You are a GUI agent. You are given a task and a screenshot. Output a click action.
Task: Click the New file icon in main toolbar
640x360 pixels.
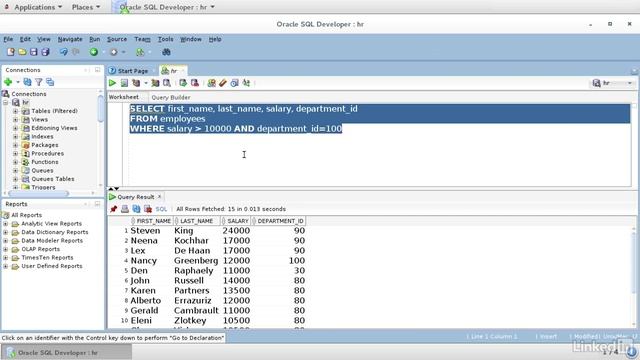coord(11,52)
